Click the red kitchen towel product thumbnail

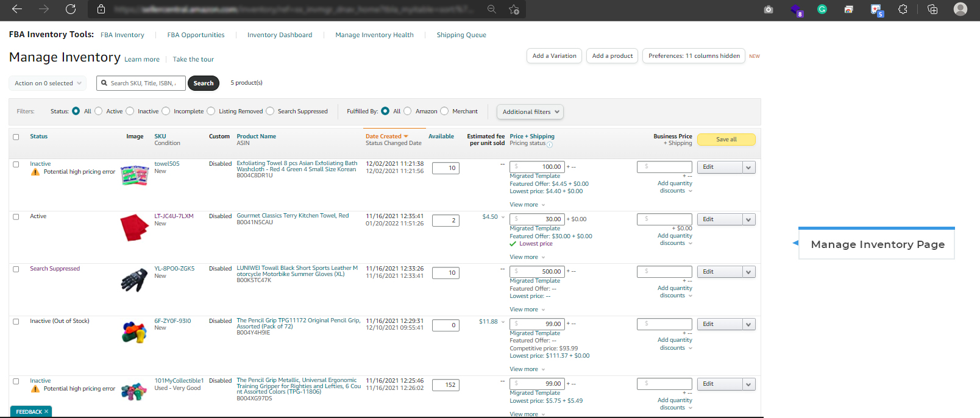(134, 227)
